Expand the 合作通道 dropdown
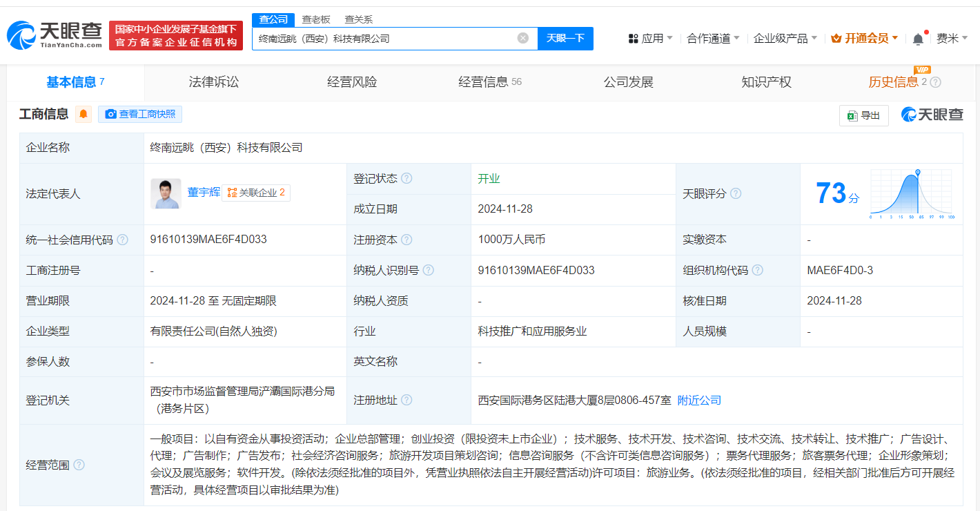Viewport: 980px width, 511px height. pos(713,39)
